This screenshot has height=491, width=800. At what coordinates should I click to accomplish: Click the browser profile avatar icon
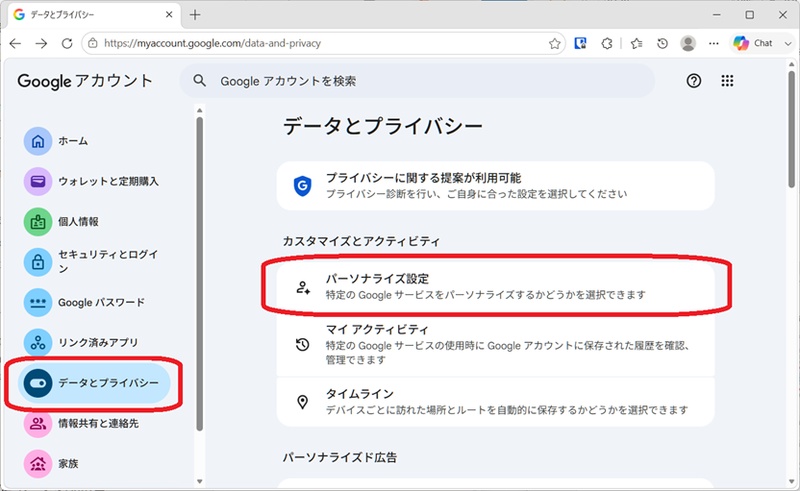point(688,43)
